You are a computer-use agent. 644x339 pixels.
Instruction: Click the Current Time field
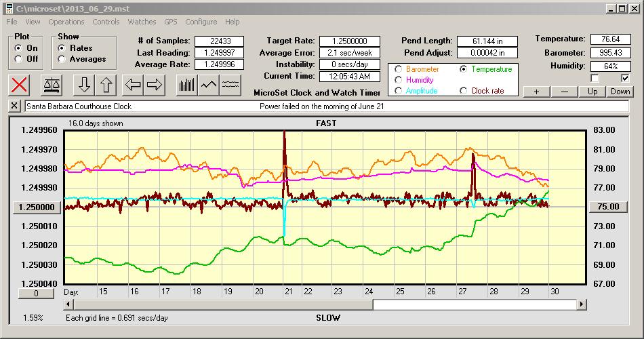coord(350,76)
